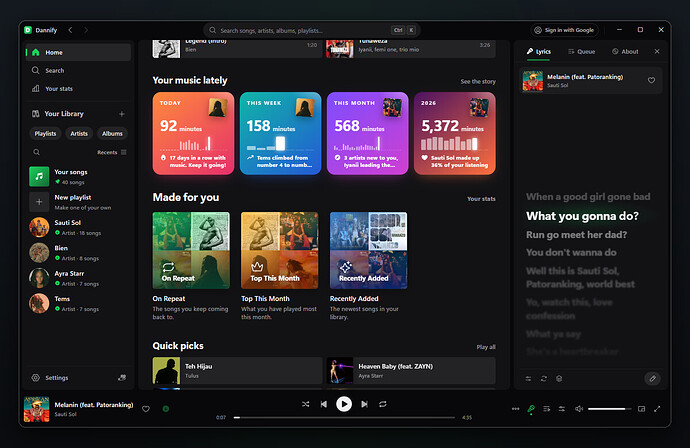The image size is (690, 448).
Task: Switch to Queue tab
Action: [x=581, y=51]
